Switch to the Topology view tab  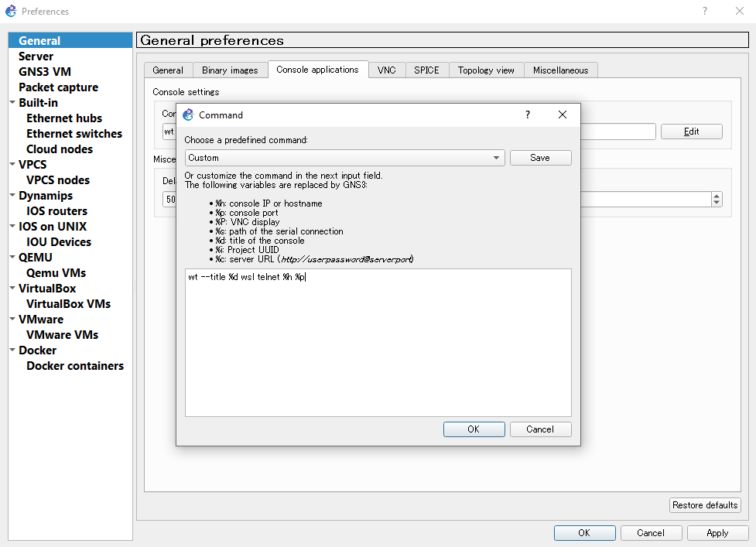(x=486, y=70)
